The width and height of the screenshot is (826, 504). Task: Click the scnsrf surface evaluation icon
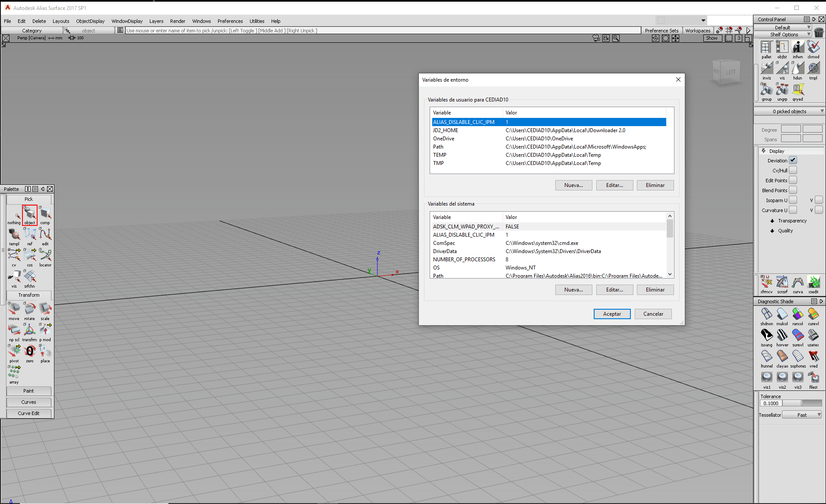tap(782, 285)
